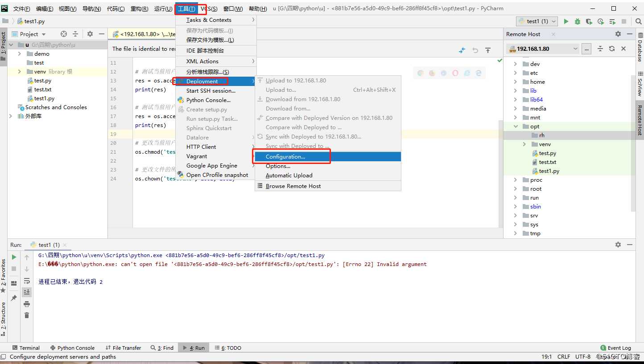Open Run panel settings gear
The height and width of the screenshot is (364, 644).
(618, 245)
